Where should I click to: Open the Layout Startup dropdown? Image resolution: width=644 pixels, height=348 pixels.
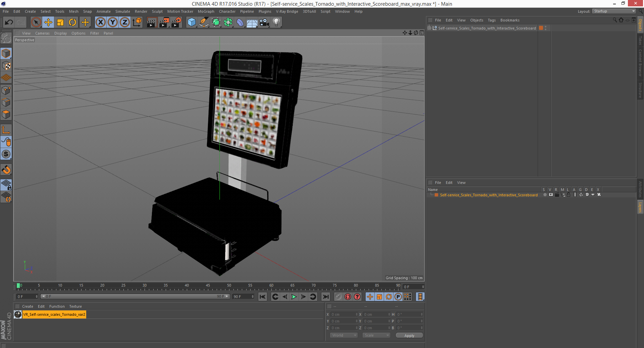coord(614,11)
